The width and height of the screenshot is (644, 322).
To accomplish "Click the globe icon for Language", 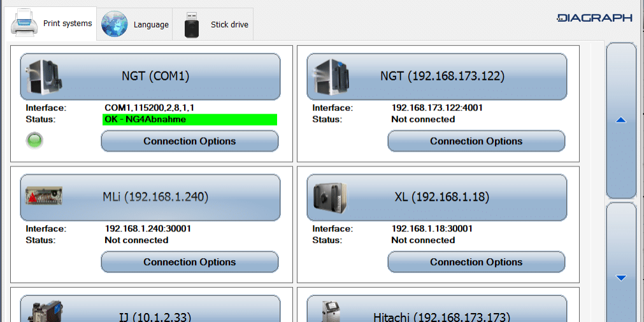I will tap(115, 24).
